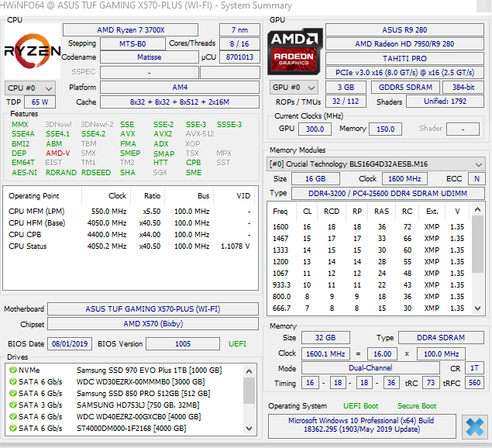Screen dimensions: 492x448
Task: Close the summary with the blue X button
Action: [474, 427]
